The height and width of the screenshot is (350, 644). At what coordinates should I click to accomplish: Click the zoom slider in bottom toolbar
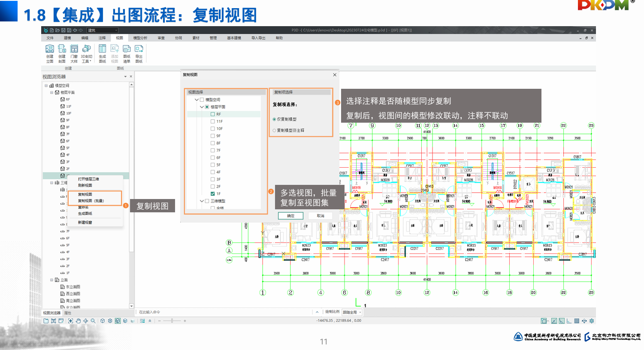(x=172, y=321)
